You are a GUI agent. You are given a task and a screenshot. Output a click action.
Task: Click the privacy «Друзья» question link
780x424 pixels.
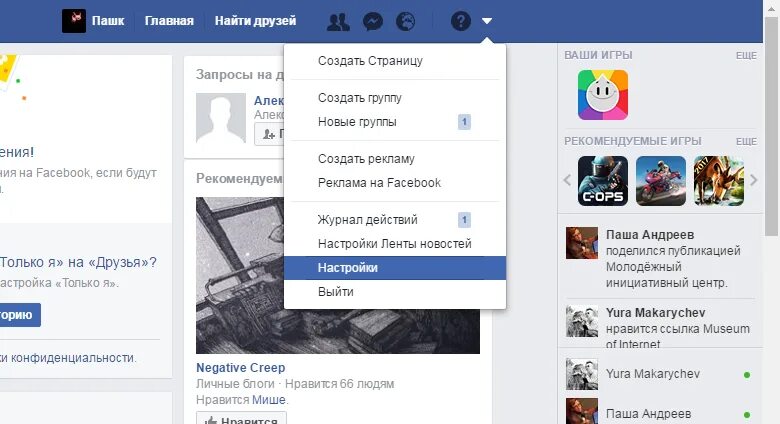pyautogui.click(x=78, y=262)
